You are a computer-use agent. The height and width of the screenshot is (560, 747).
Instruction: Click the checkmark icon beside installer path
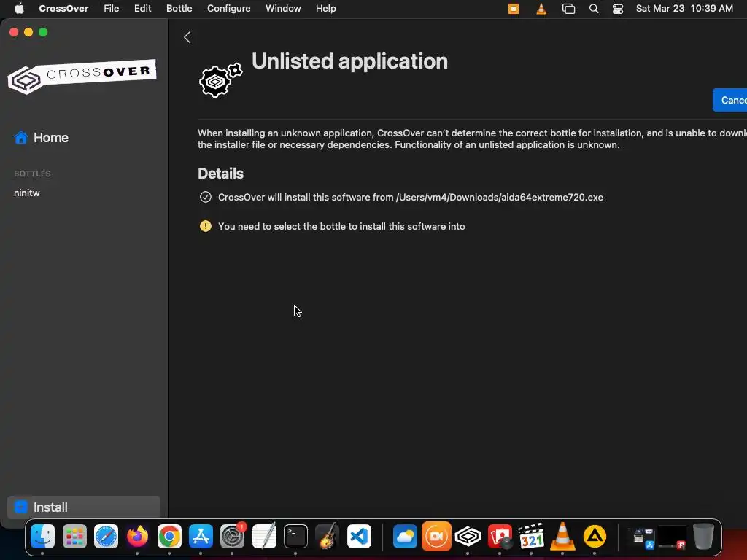pyautogui.click(x=205, y=197)
